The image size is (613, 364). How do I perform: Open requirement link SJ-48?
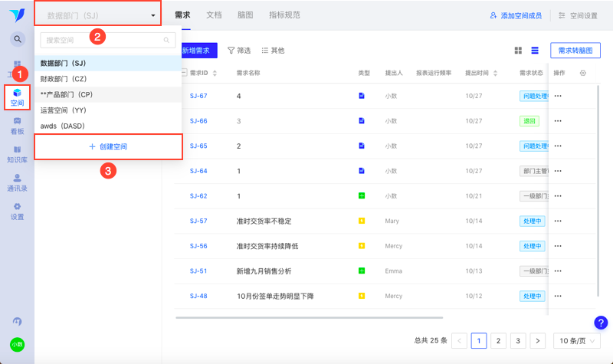click(x=198, y=296)
